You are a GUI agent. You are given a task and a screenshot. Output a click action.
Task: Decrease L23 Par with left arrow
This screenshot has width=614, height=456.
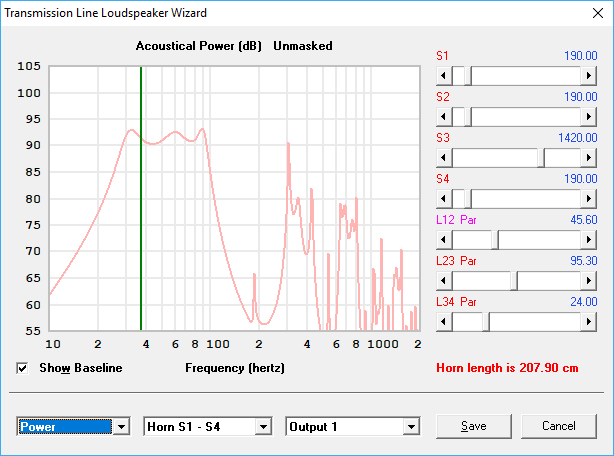click(444, 281)
